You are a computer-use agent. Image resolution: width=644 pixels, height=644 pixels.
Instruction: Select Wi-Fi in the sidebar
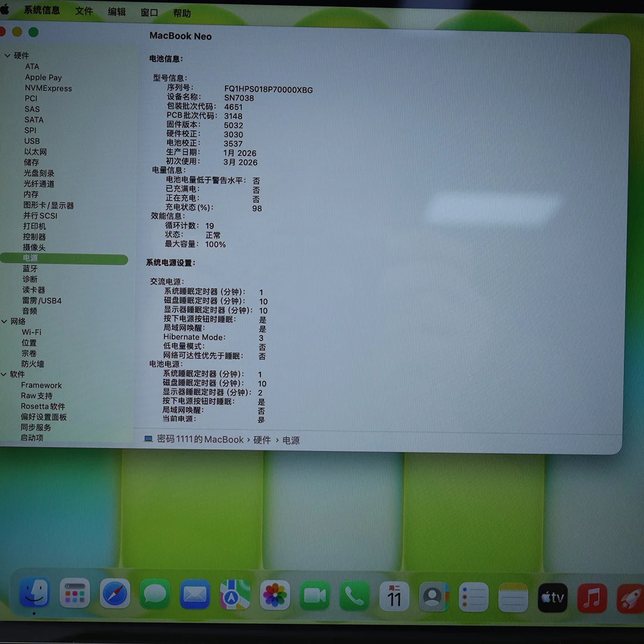click(x=32, y=332)
